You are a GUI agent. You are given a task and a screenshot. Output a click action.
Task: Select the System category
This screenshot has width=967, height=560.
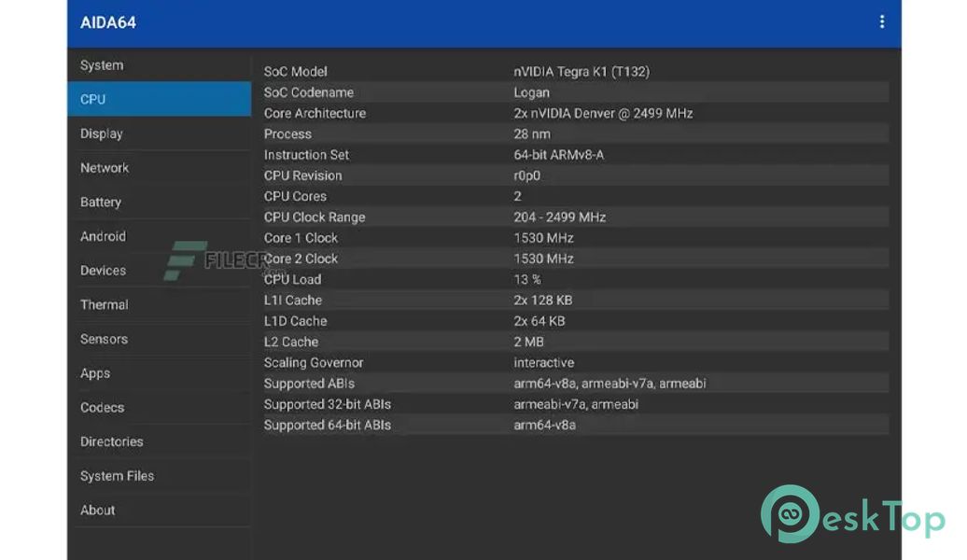coord(159,64)
